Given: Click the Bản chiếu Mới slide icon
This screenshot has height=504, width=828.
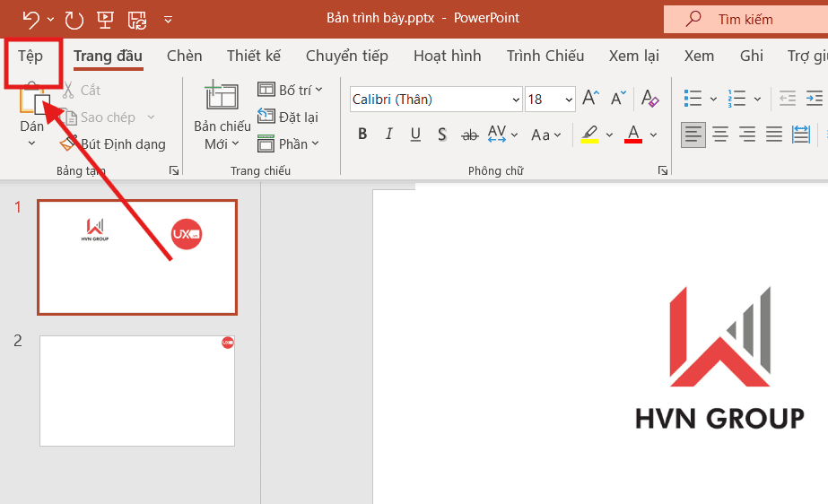Looking at the screenshot, I should point(222,96).
